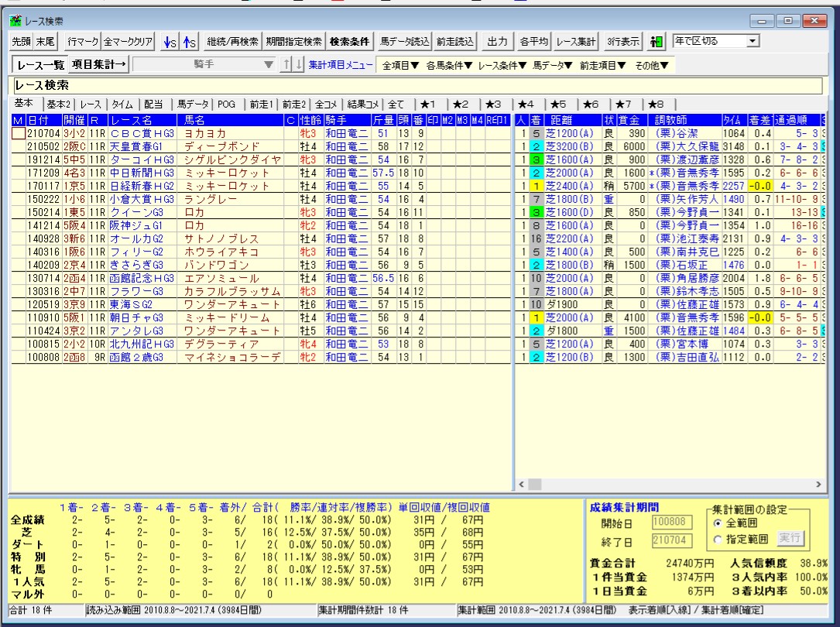Screen dimensions: 840x627
Task: Open the 年で区切る combo box
Action: (x=753, y=40)
